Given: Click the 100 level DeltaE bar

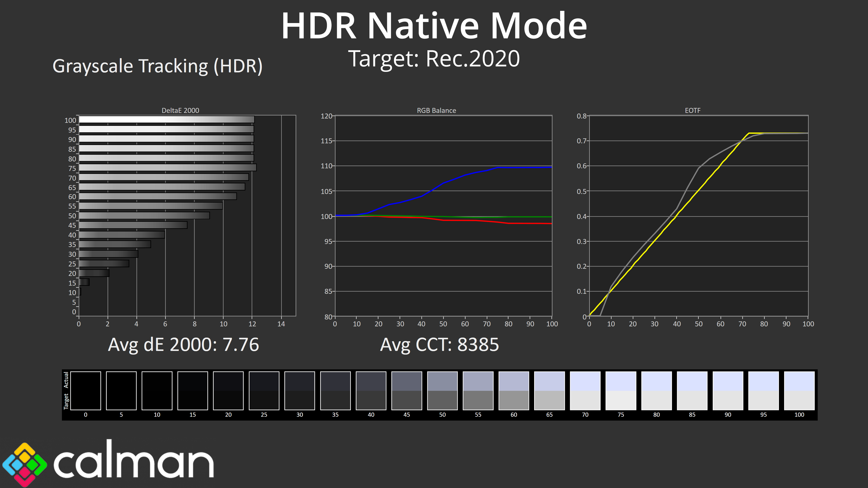Looking at the screenshot, I should click(x=166, y=120).
